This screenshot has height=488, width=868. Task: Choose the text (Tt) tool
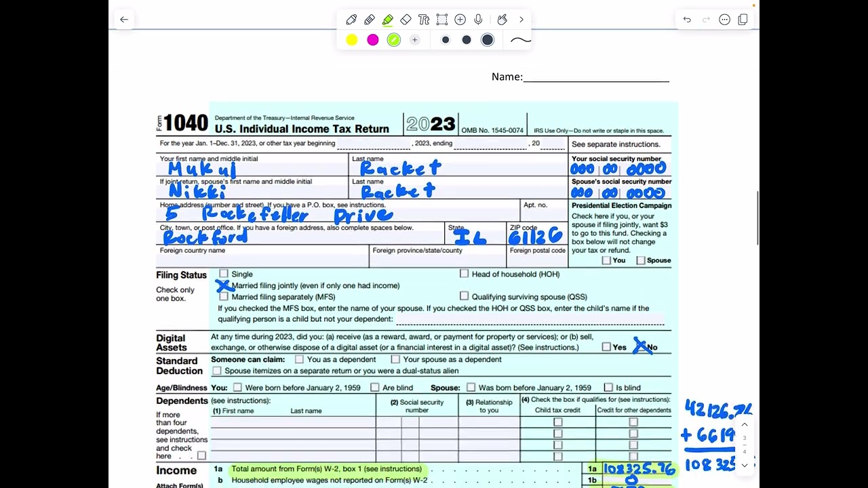[424, 20]
